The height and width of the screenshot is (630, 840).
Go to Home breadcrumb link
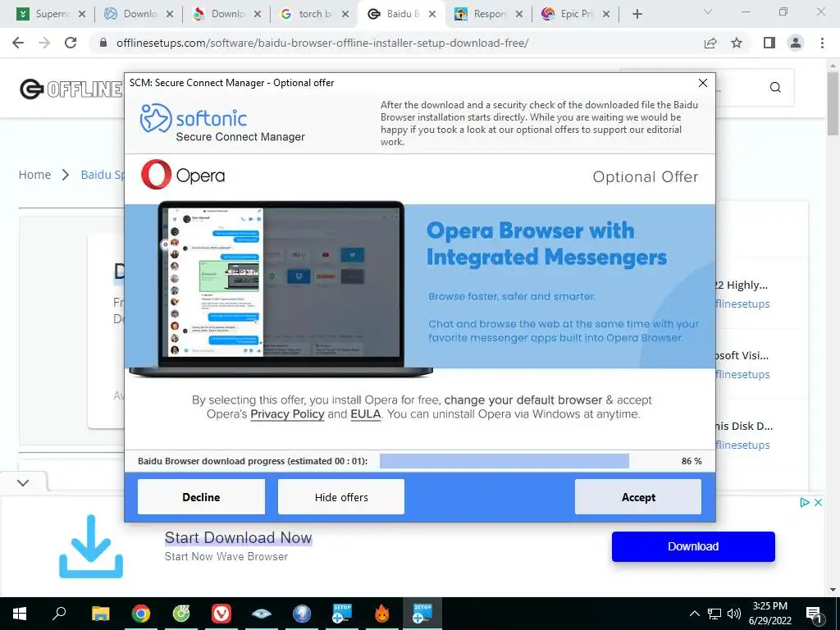[34, 175]
